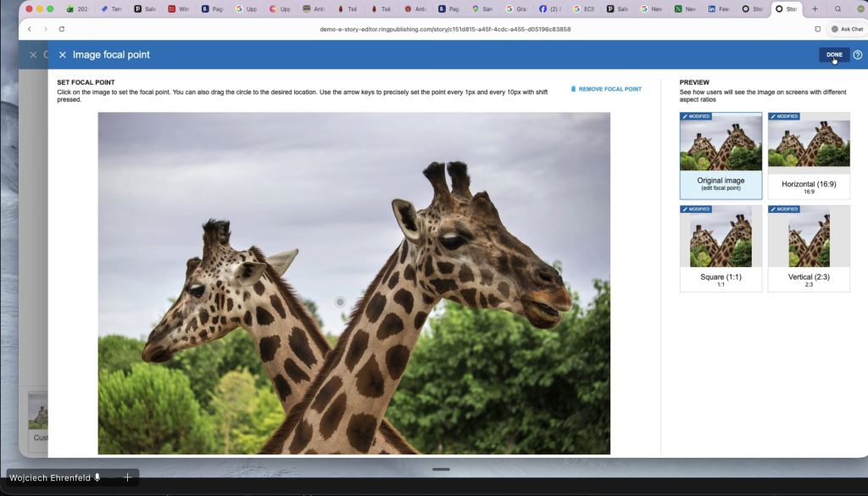Open the help question mark icon
The height and width of the screenshot is (496, 868).
tap(858, 55)
